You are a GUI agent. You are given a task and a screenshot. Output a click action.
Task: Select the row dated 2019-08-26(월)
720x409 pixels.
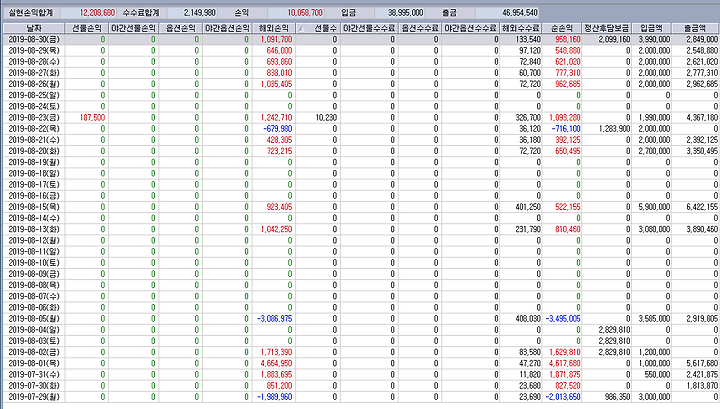click(361, 84)
